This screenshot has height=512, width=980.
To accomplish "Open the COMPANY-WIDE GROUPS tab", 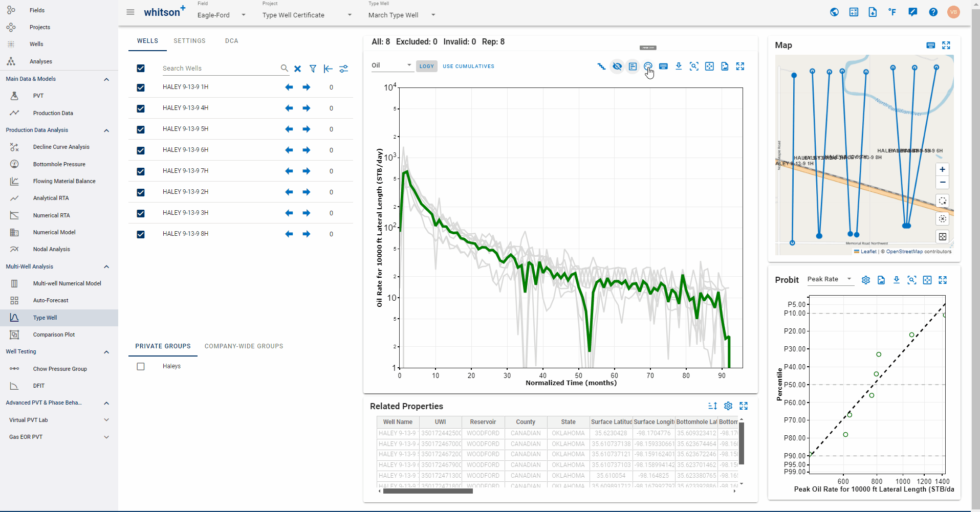I will point(244,346).
